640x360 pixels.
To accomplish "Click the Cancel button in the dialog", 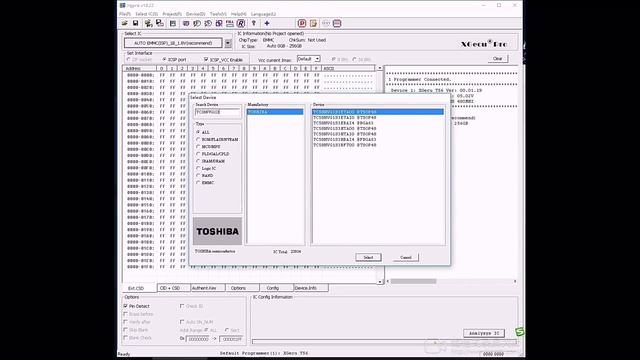I will tap(406, 257).
